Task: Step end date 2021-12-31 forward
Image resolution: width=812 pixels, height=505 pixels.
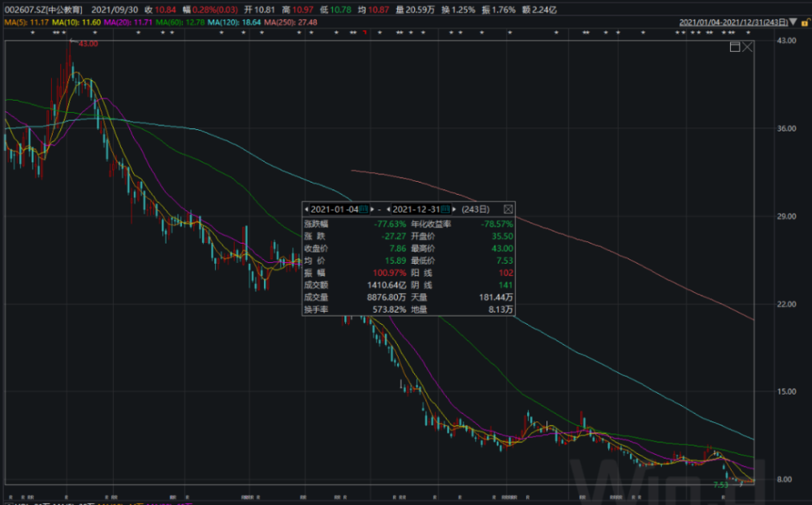Action: pos(454,209)
